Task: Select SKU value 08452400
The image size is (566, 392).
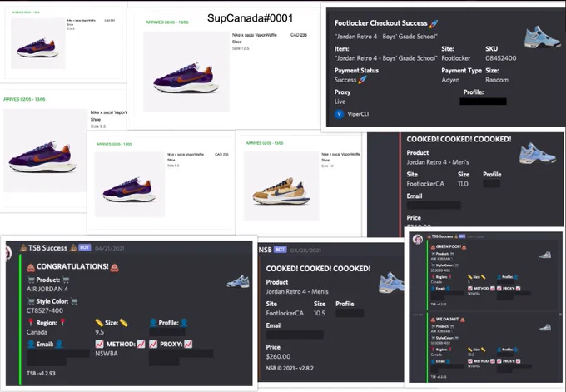Action: coord(501,58)
